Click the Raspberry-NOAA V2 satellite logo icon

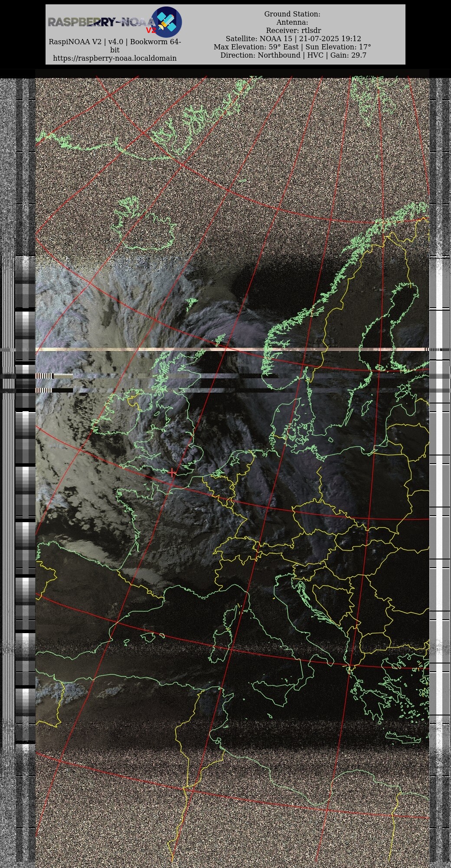click(167, 22)
